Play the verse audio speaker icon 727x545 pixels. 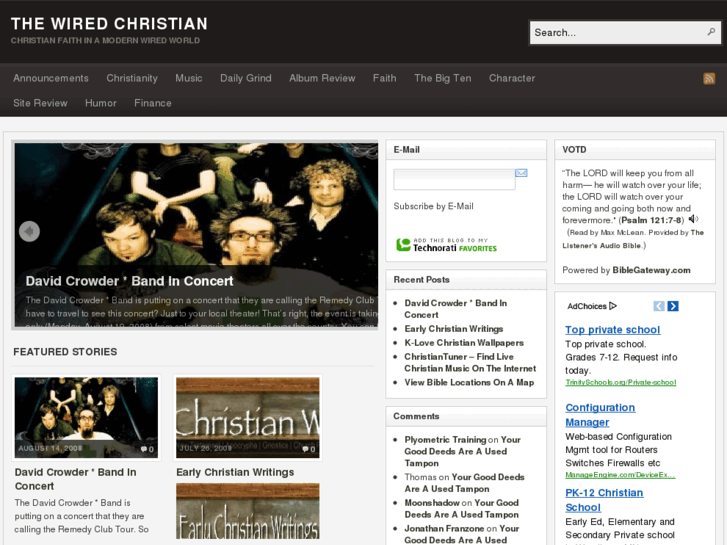tap(693, 219)
